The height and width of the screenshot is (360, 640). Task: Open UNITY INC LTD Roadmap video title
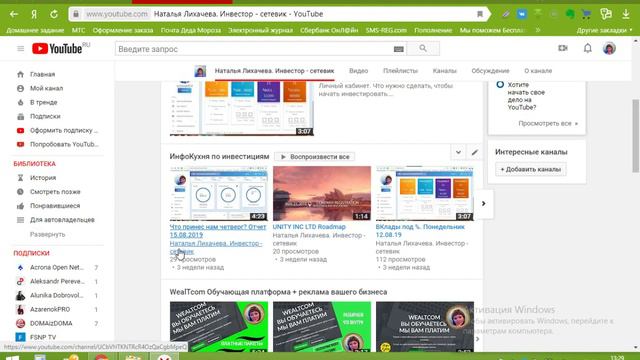click(x=309, y=227)
